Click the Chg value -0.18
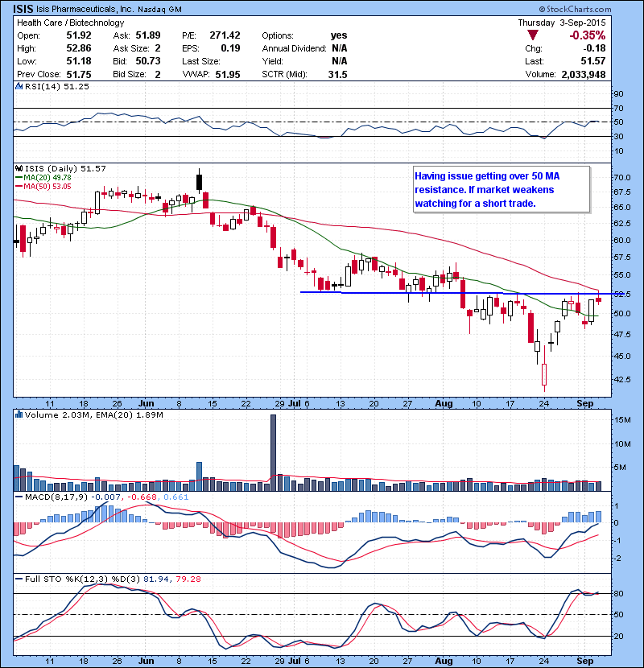Screen dimensions: 644x668 (594, 48)
